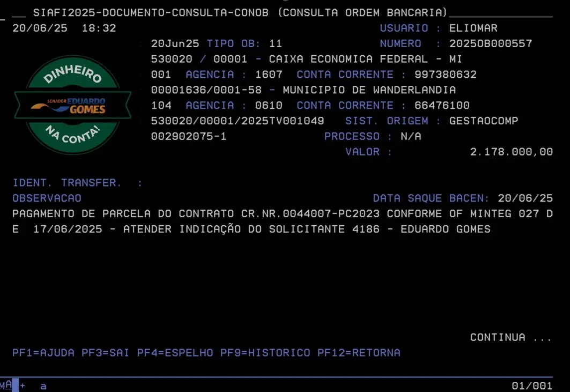
Task: Click the CONTINUA ... indicator
Action: [x=510, y=337]
